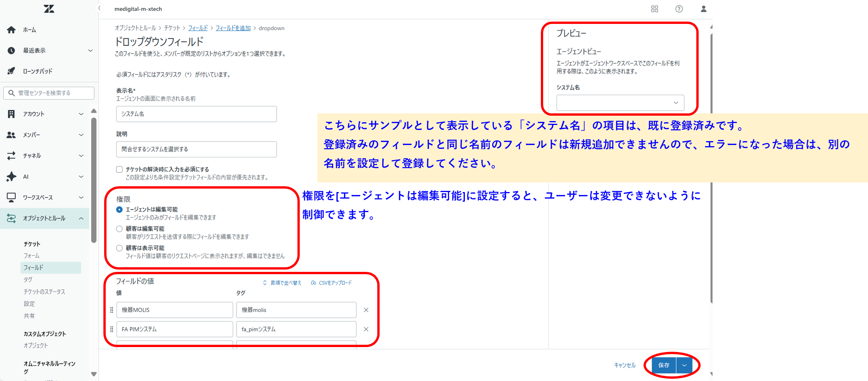Viewport: 868px width, 381px height.
Task: Click the CSVをアップロード upload link
Action: 331,283
